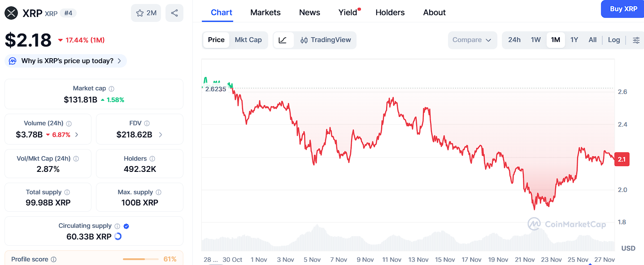Click the Buy XRP button
644x265 pixels.
tap(623, 9)
